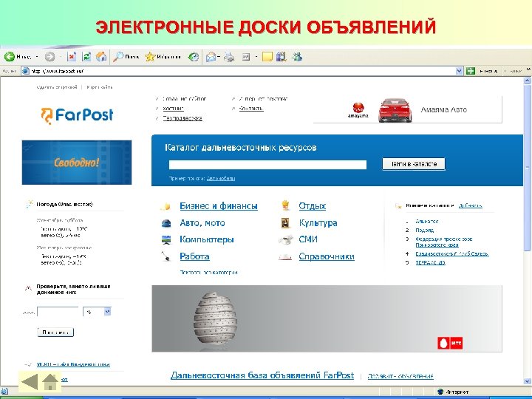
Task: Open the 'Отдых' category link
Action: (x=312, y=206)
